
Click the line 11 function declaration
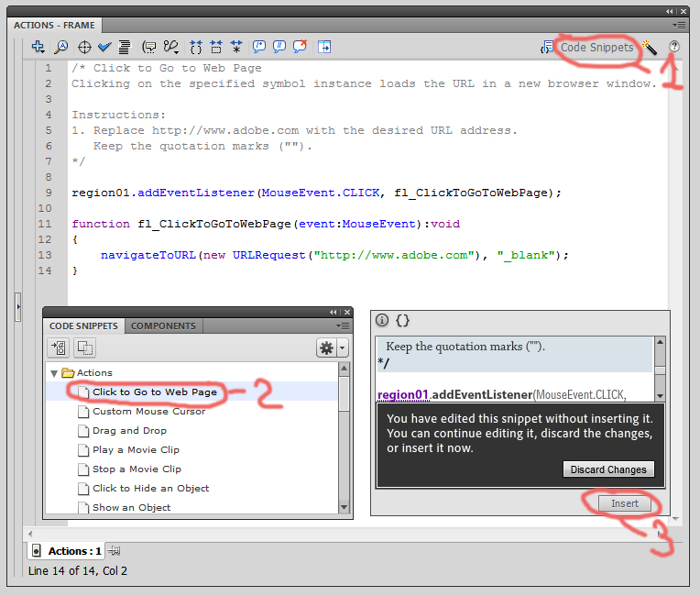pos(266,224)
